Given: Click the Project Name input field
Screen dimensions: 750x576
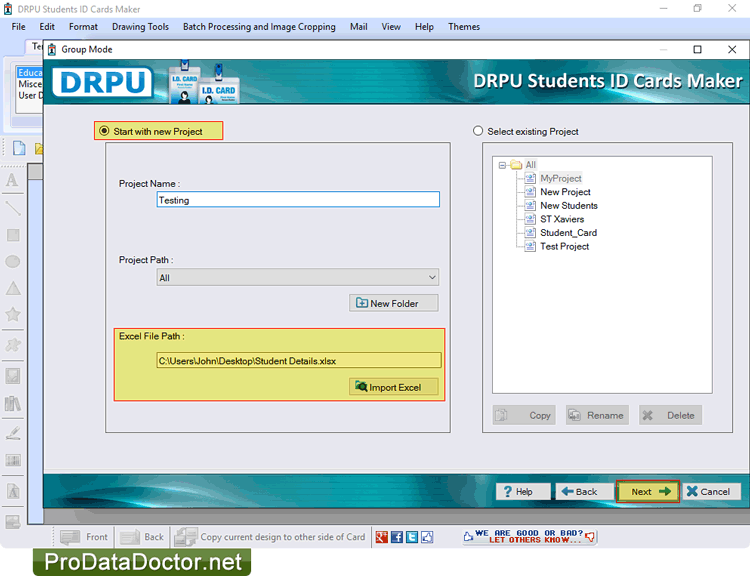Looking at the screenshot, I should click(298, 199).
